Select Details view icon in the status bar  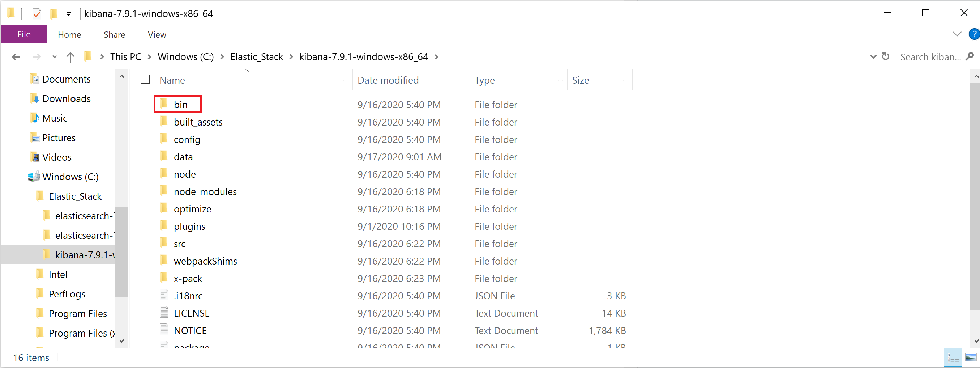click(953, 357)
